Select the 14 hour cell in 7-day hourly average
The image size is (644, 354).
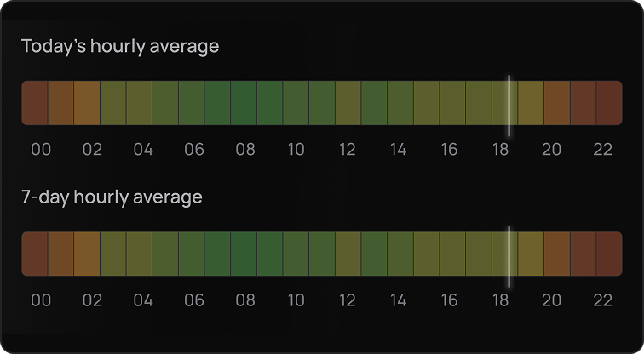[400, 254]
